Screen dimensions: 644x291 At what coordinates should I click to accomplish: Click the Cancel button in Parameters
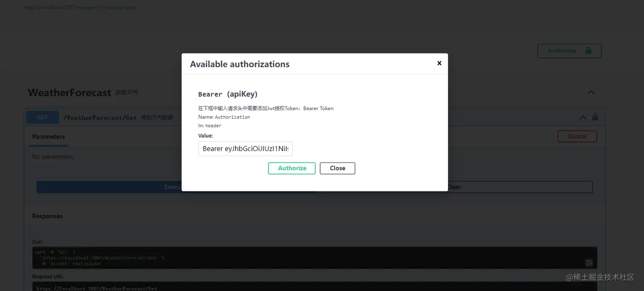pos(577,136)
